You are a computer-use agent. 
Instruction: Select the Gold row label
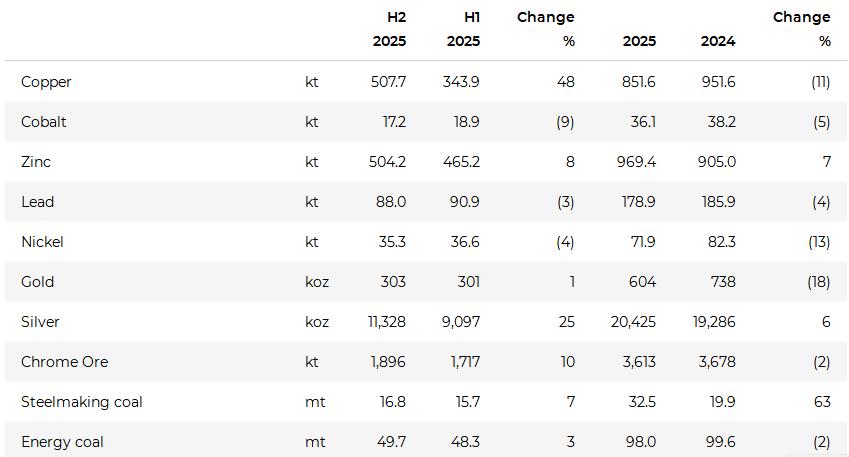pos(37,282)
